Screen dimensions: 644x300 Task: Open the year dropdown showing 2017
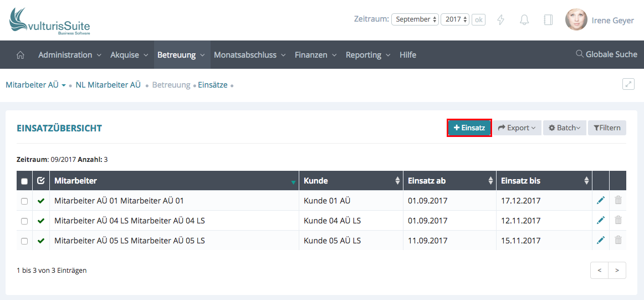(x=455, y=19)
